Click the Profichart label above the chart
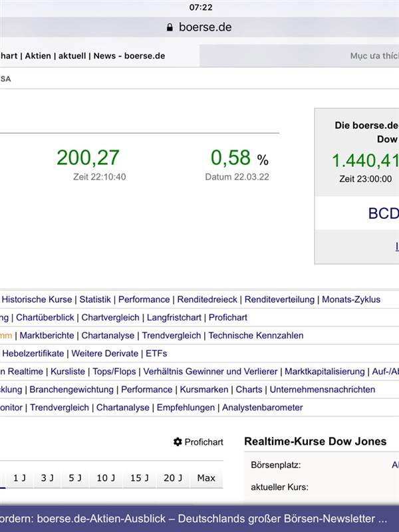 pos(203,442)
